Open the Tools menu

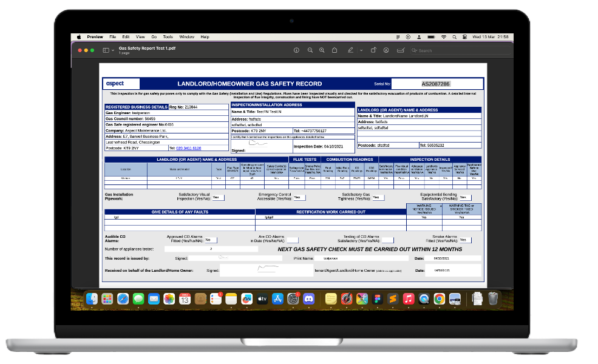[168, 37]
